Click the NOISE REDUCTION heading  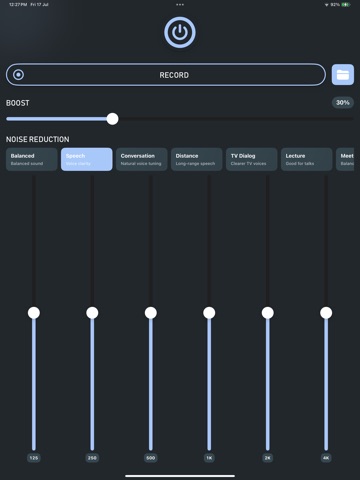point(38,139)
